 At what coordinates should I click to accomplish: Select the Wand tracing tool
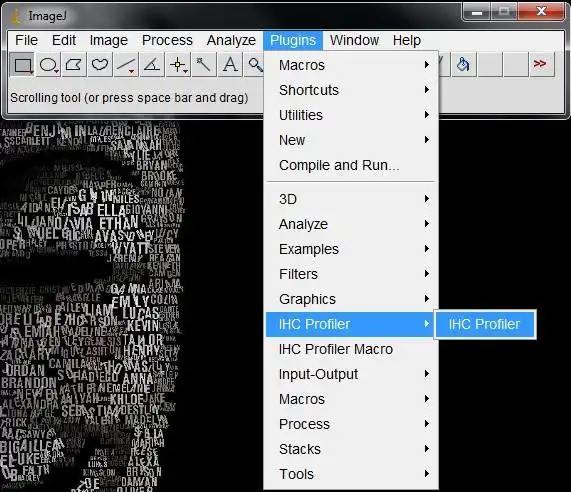(204, 64)
